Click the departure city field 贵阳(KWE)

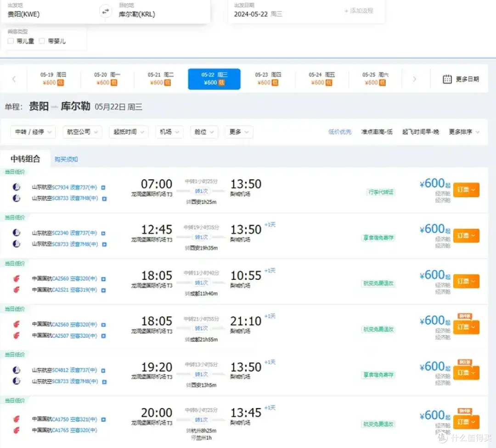point(24,14)
